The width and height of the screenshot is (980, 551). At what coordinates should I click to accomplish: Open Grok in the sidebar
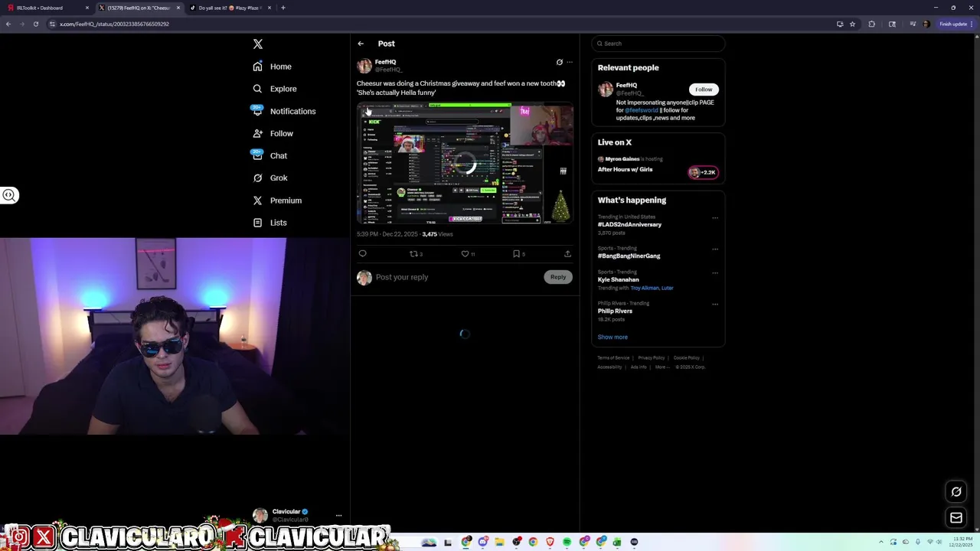[x=269, y=178]
